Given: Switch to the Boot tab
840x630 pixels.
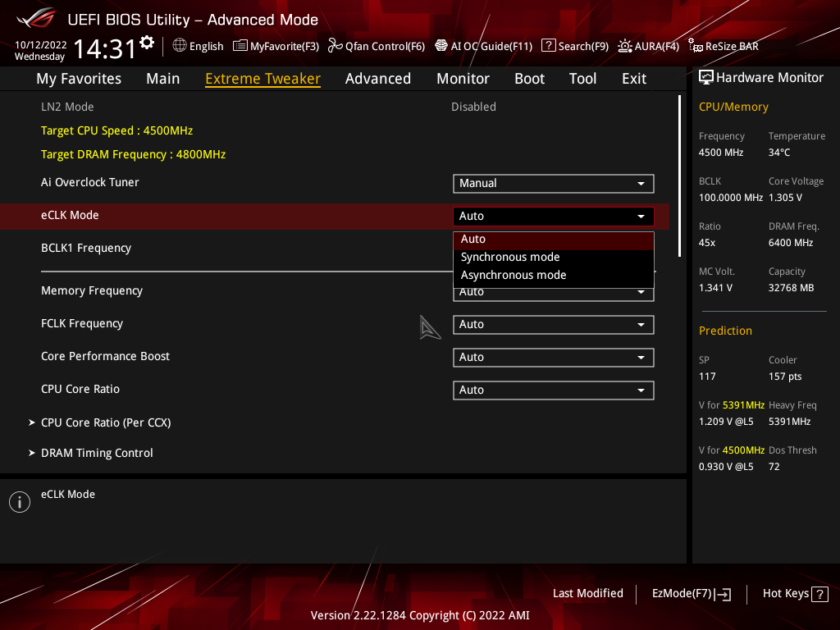Looking at the screenshot, I should point(529,79).
